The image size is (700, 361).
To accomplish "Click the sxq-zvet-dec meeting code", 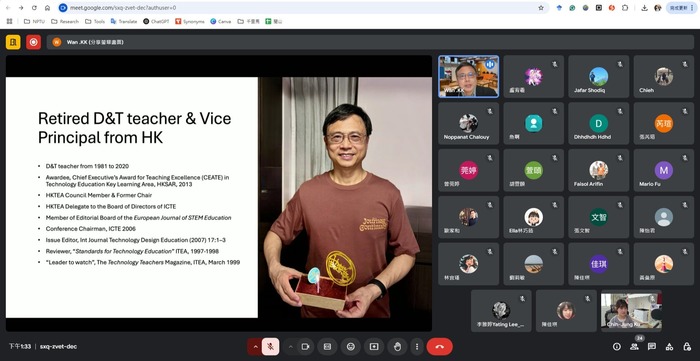I will pyautogui.click(x=58, y=347).
